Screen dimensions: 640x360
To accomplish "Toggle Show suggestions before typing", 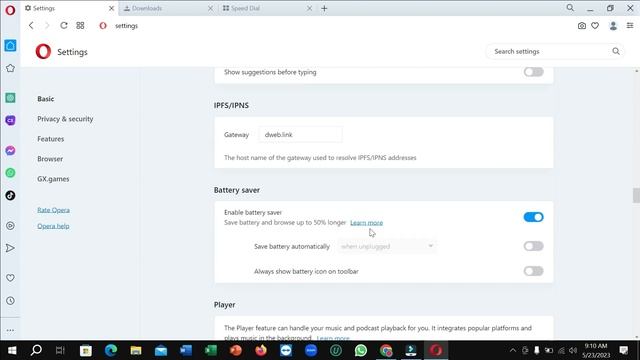I will (x=533, y=72).
